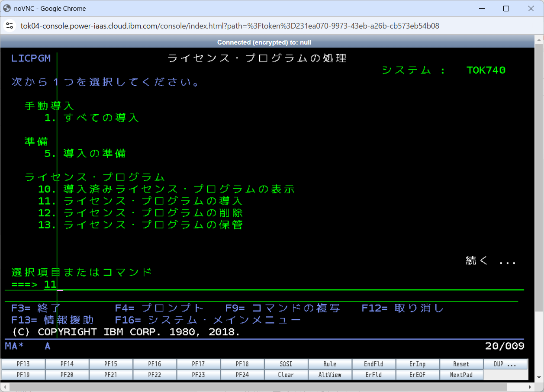The width and height of the screenshot is (544, 392).
Task: Click the LICPGM screen identifier
Action: tap(31, 58)
